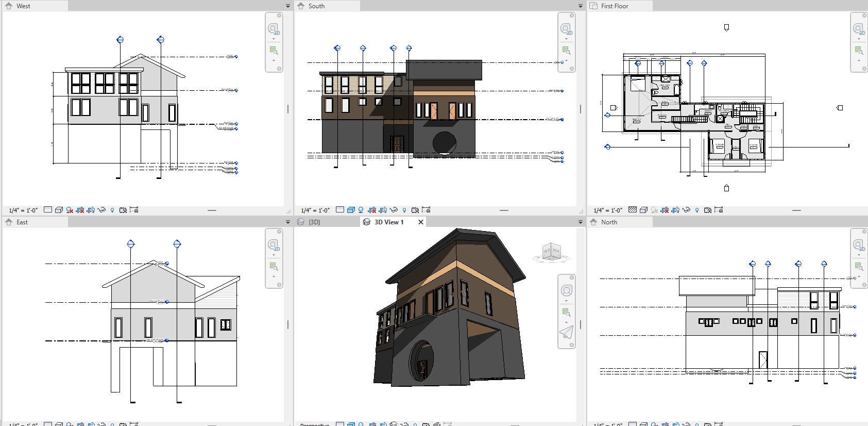868x426 pixels.
Task: Toggle shadows in West view
Action: click(70, 210)
